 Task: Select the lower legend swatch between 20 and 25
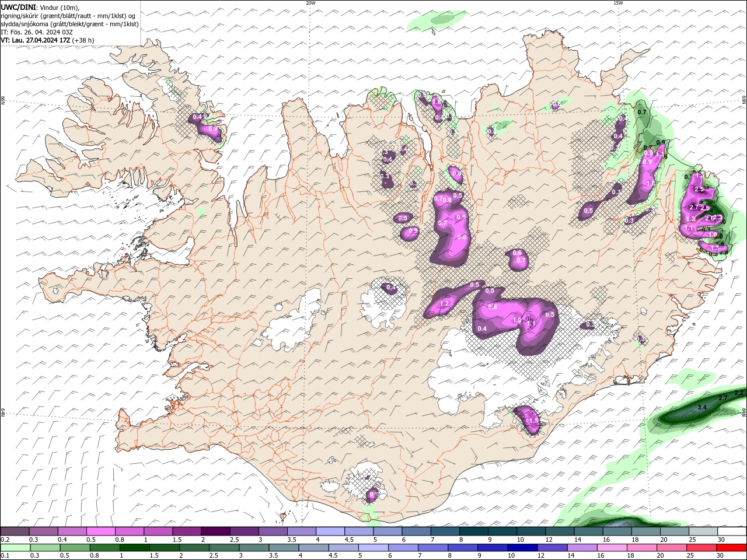(x=671, y=548)
